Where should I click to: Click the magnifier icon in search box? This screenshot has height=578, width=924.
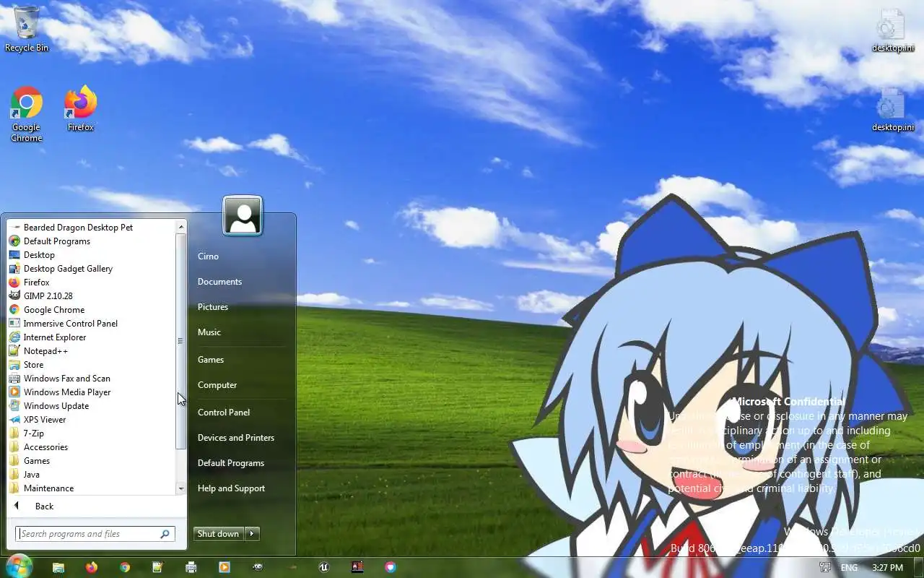pyautogui.click(x=165, y=534)
